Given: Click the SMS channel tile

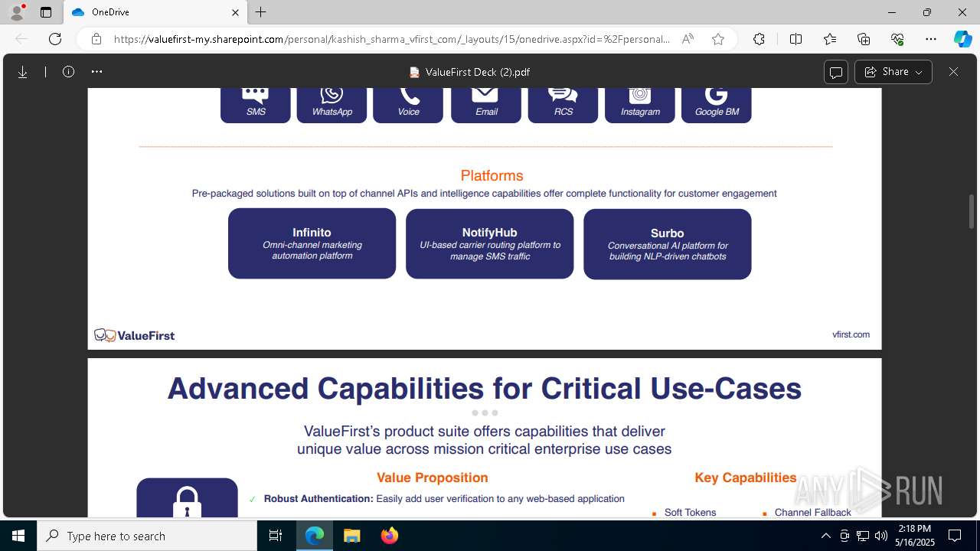Looking at the screenshot, I should point(256,105).
